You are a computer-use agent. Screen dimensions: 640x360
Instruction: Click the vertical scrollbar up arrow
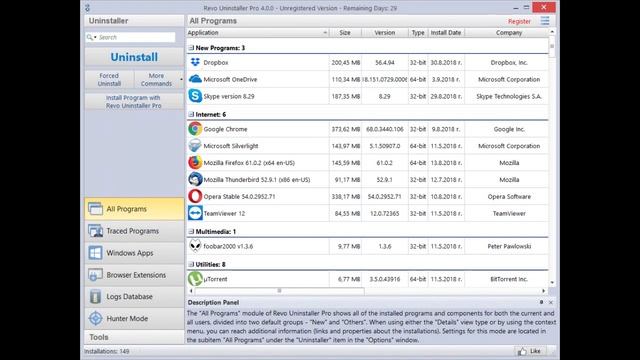click(x=552, y=31)
